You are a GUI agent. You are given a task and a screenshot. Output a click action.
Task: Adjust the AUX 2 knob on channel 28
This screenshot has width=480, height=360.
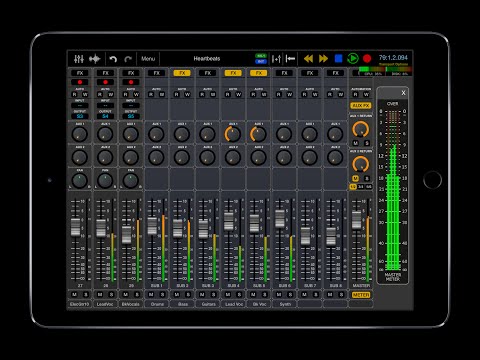click(x=105, y=157)
